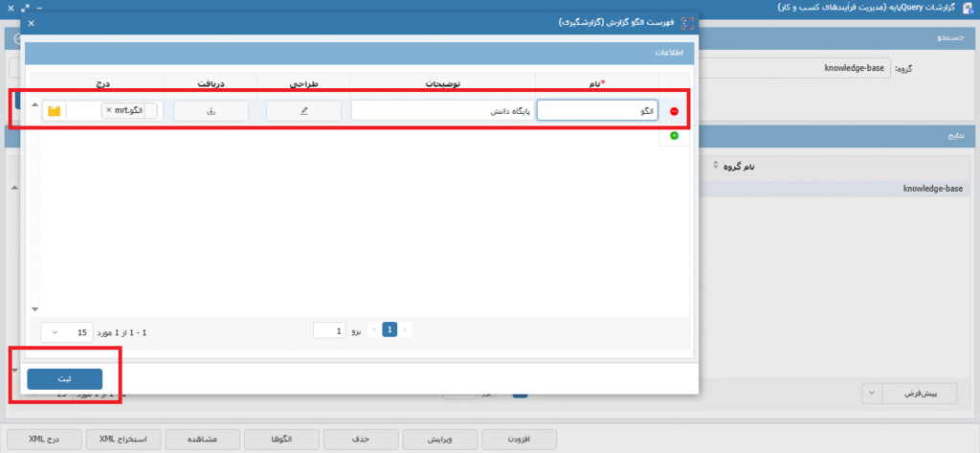This screenshot has height=453, width=980.
Task: Click the ثبت submit button
Action: pos(65,378)
